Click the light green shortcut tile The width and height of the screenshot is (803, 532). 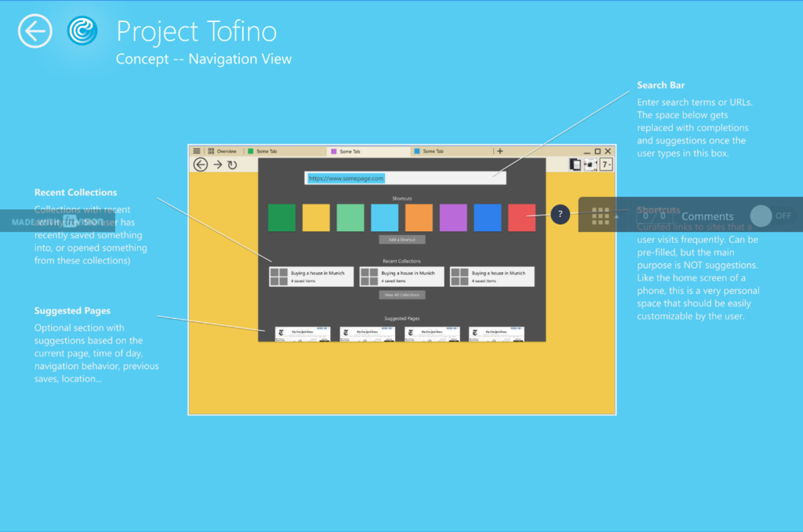[x=351, y=217]
